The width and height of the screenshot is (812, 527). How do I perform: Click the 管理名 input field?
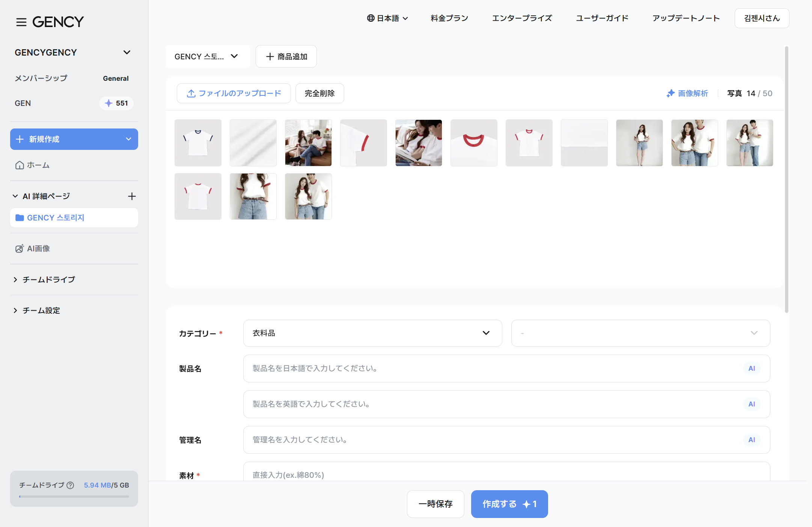click(506, 440)
